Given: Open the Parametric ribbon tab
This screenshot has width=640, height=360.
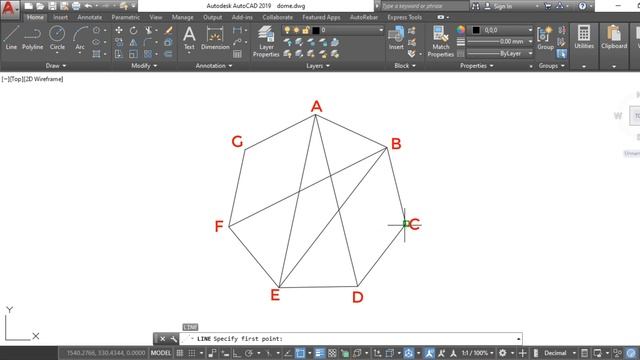Looking at the screenshot, I should point(125,17).
